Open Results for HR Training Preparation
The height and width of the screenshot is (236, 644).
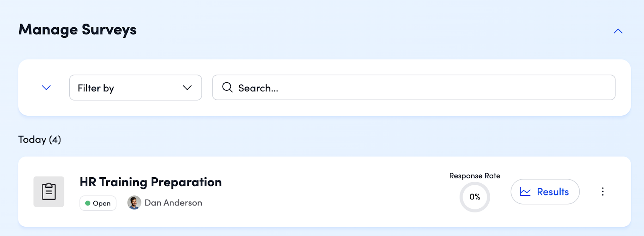pos(545,192)
